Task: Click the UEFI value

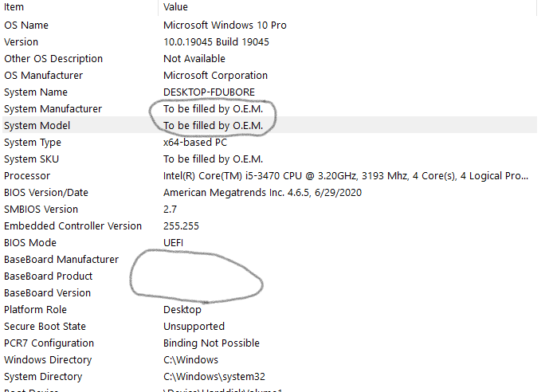Action: pyautogui.click(x=174, y=243)
